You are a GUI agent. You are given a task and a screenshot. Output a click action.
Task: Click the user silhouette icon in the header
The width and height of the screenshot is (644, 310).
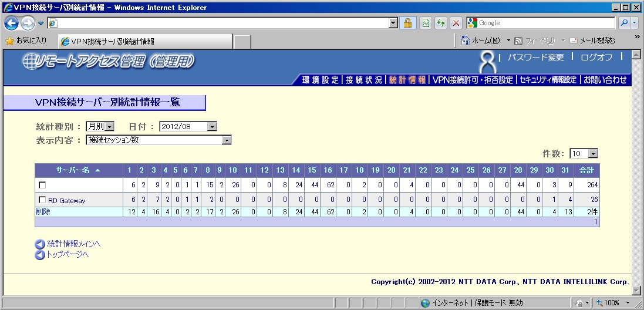click(487, 62)
